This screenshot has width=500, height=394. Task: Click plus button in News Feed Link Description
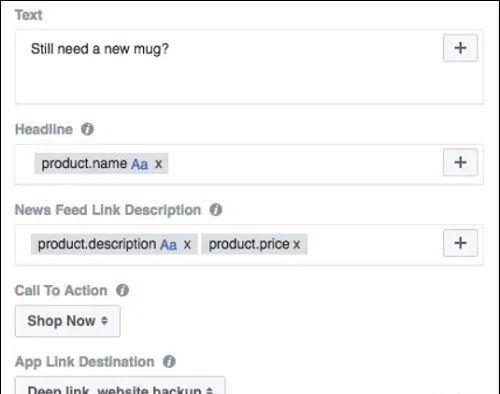tap(460, 243)
